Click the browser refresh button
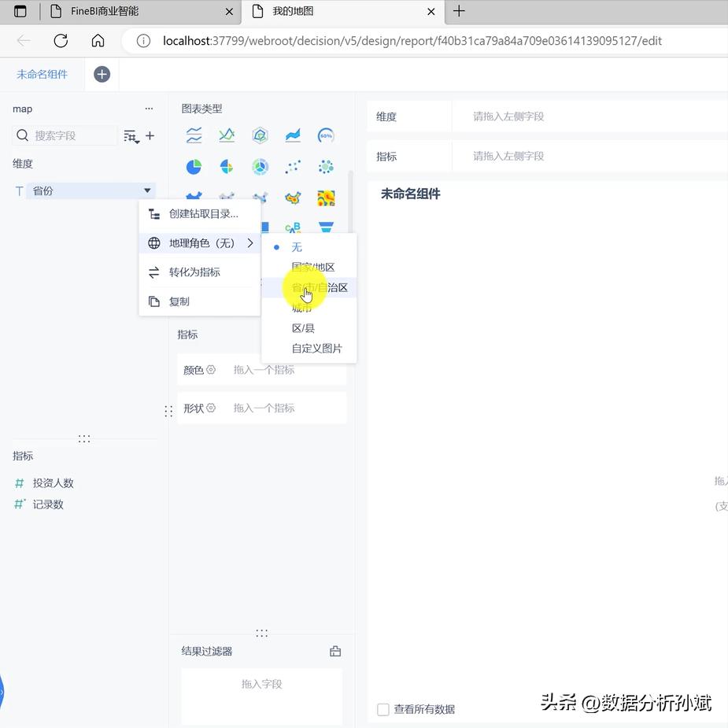Image resolution: width=728 pixels, height=728 pixels. point(61,41)
